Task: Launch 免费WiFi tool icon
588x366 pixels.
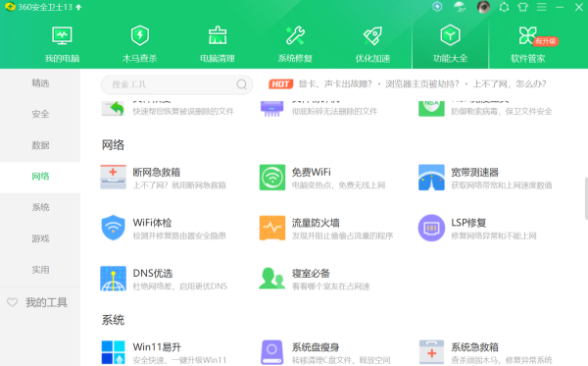Action: 272,178
